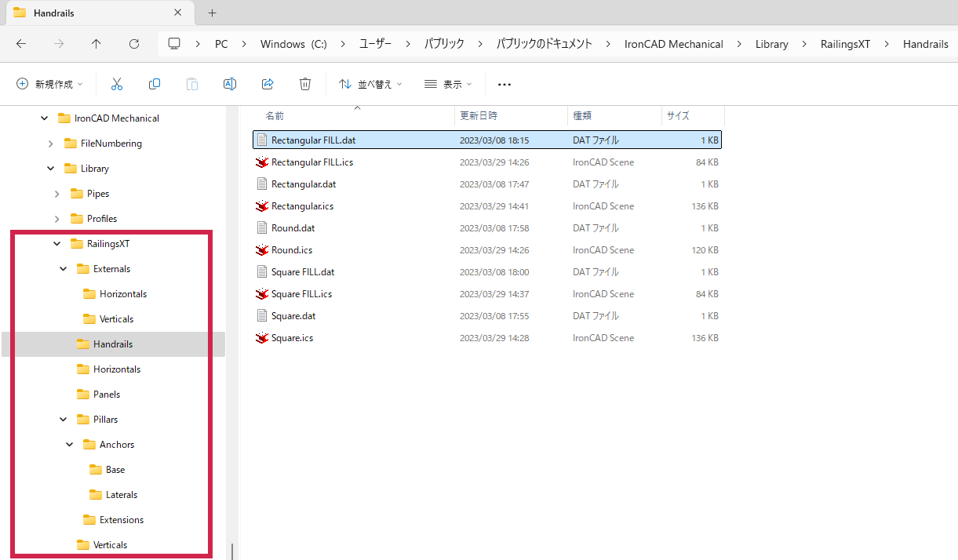958x560 pixels.
Task: Click the navigation pane scrollbar thumb
Action: pyautogui.click(x=231, y=552)
